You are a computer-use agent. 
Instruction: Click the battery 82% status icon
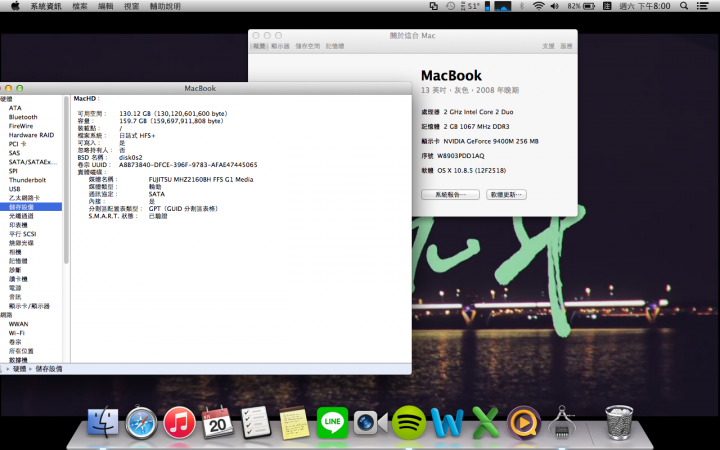click(x=581, y=6)
